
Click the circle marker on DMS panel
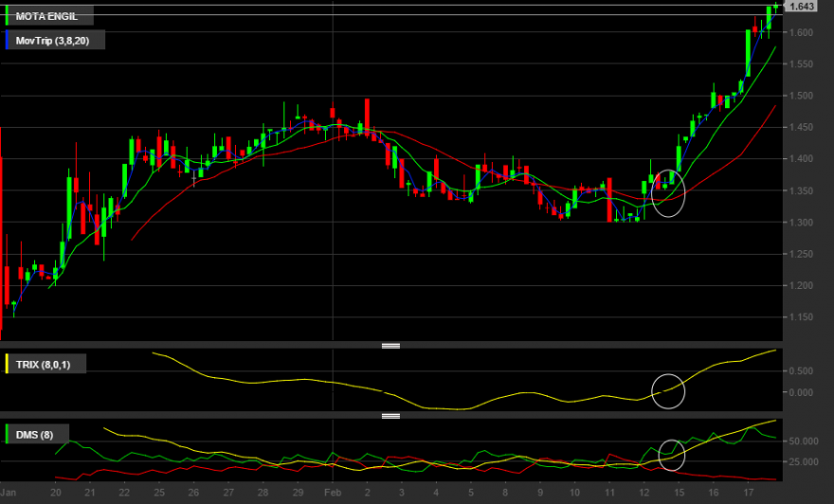(x=672, y=455)
